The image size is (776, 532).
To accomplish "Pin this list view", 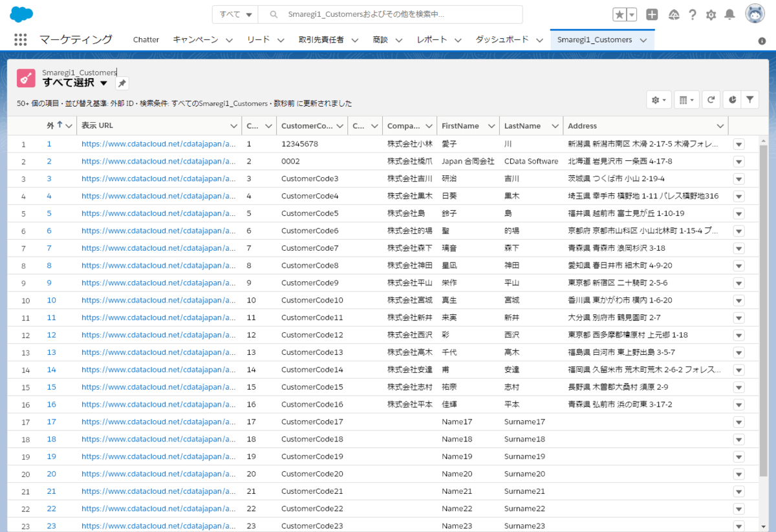I will (x=122, y=83).
